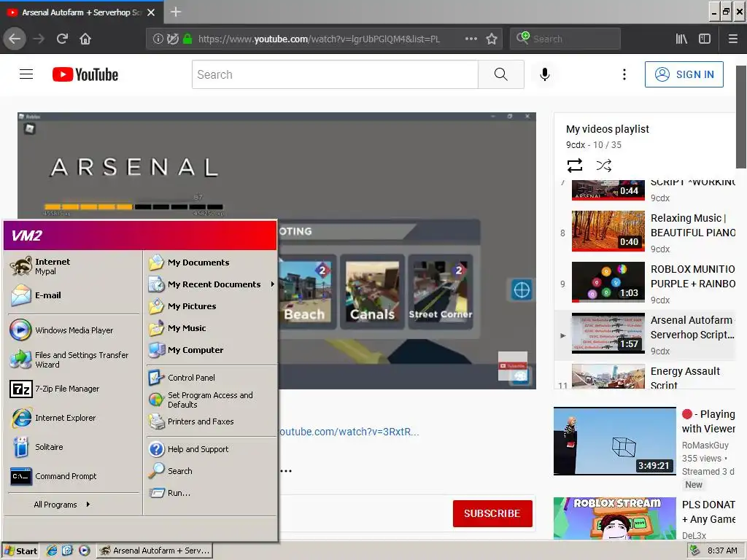Open Control Panel
The image size is (747, 560).
212,378
